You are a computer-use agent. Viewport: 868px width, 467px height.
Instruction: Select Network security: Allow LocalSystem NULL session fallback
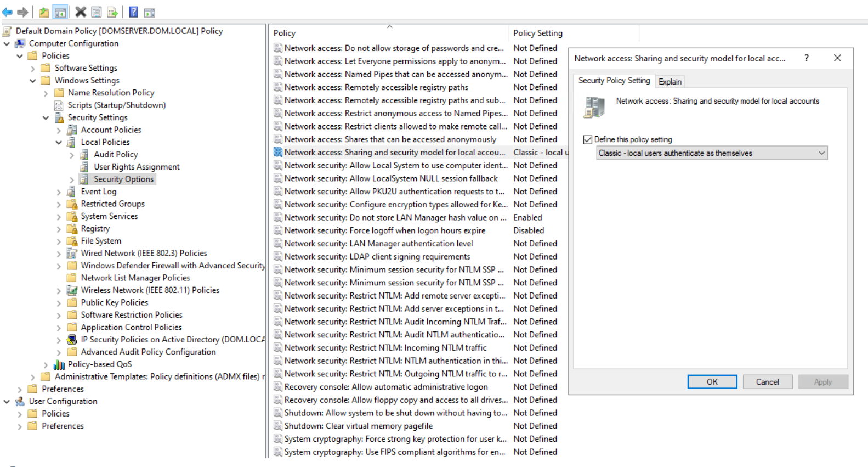(391, 178)
